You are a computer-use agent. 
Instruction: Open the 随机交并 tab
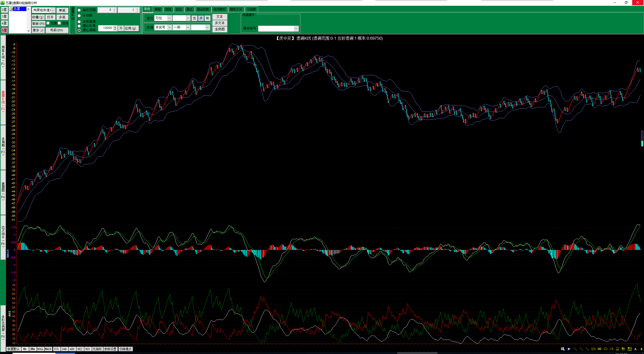236,9
